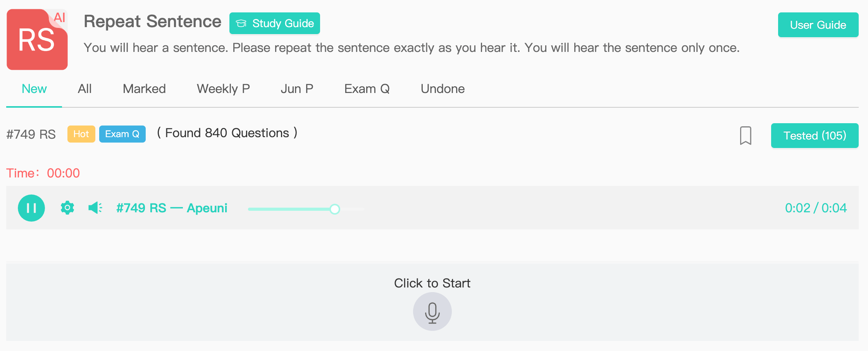The image size is (868, 351).
Task: Open audio settings gear icon
Action: (67, 208)
